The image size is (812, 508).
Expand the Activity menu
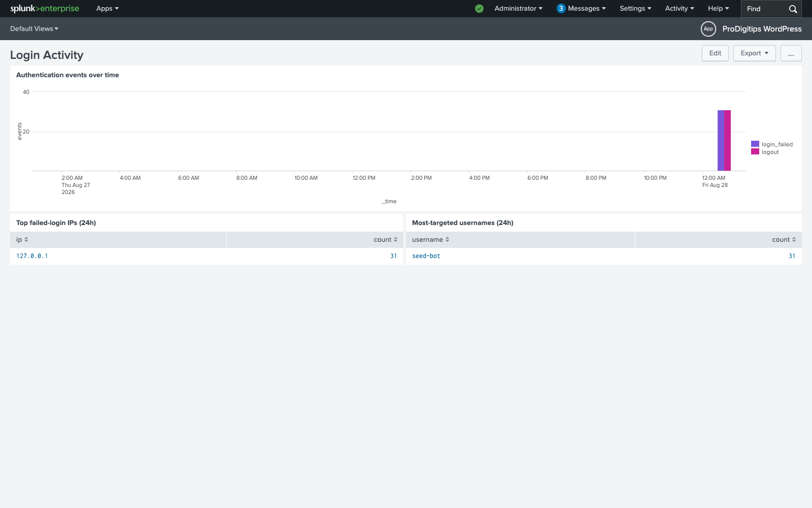pyautogui.click(x=680, y=9)
